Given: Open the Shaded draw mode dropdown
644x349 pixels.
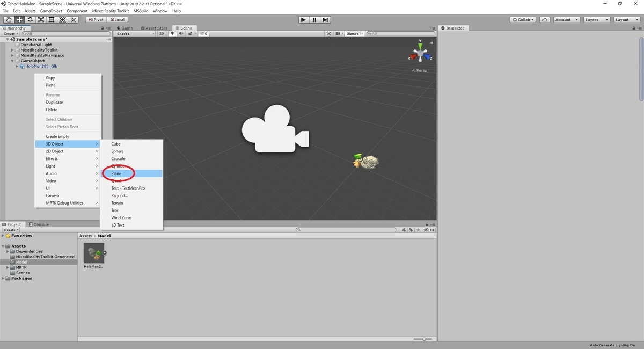Looking at the screenshot, I should coord(136,34).
